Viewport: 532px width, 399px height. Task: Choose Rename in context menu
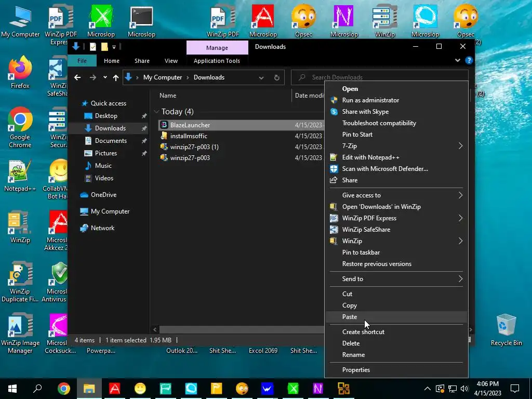(396, 355)
